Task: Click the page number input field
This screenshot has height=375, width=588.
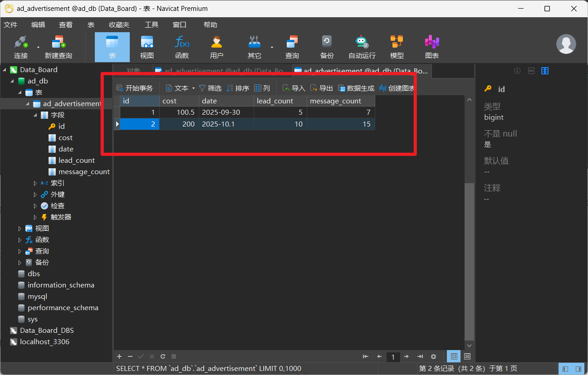Action: [393, 357]
